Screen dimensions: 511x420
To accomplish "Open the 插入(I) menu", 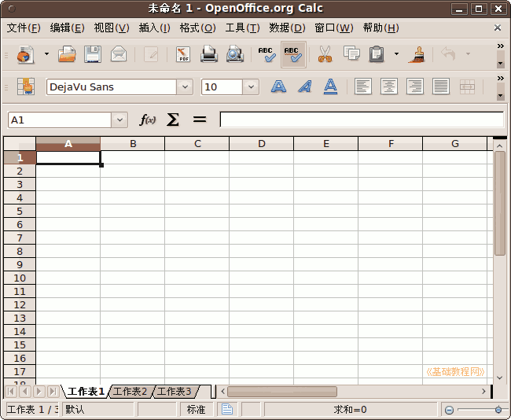I will tap(154, 28).
